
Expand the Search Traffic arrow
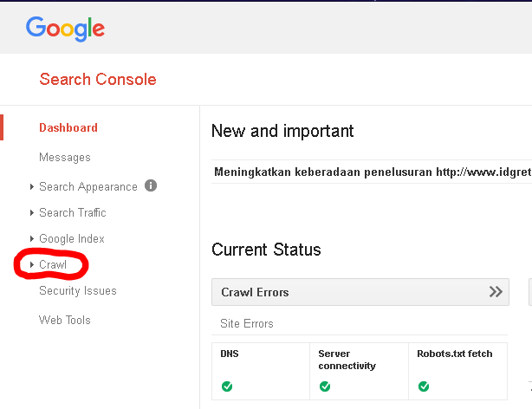(x=32, y=213)
